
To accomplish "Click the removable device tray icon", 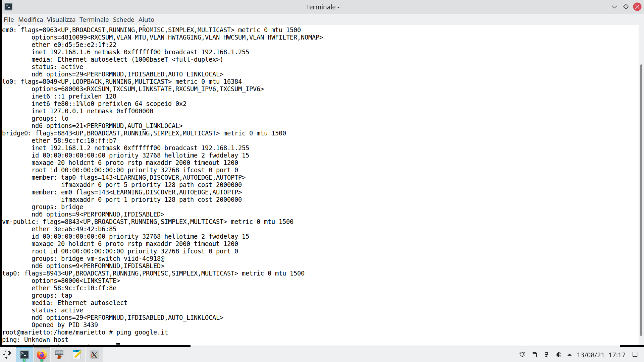I will (x=546, y=355).
